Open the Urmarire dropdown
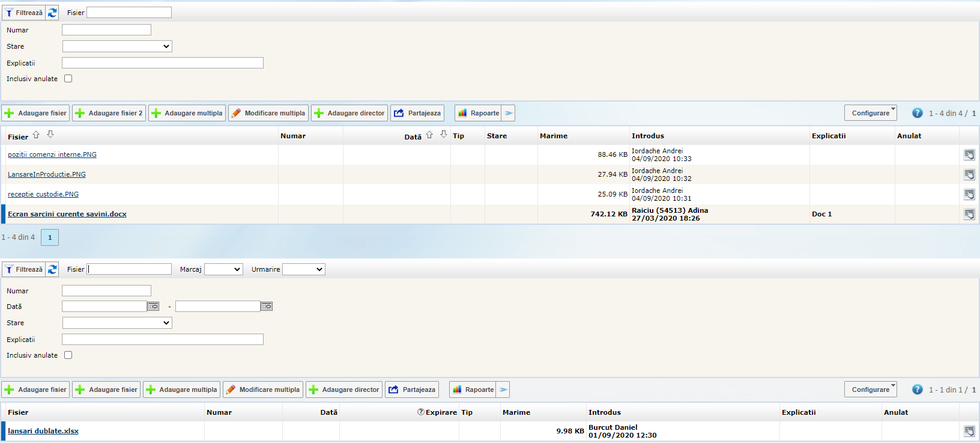 pos(303,269)
